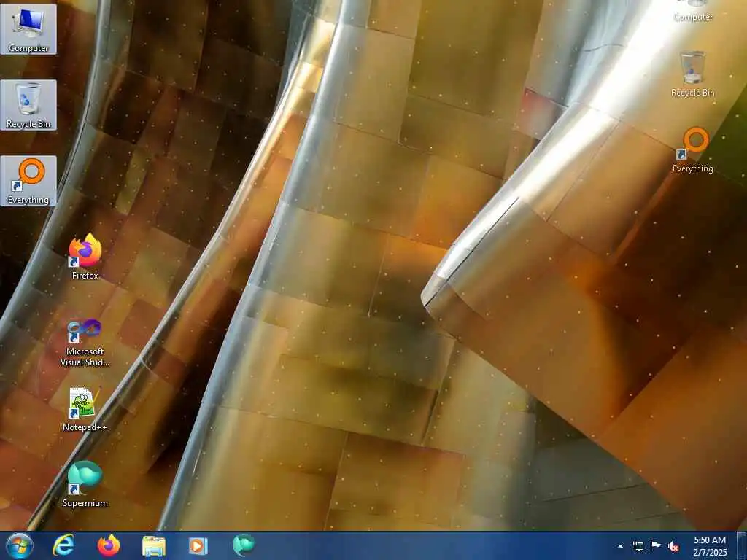Open the network status tray icon
The height and width of the screenshot is (560, 747).
tap(638, 546)
